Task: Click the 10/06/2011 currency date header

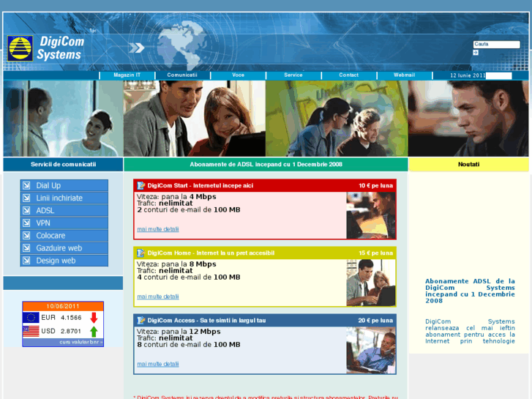Action: [63, 306]
